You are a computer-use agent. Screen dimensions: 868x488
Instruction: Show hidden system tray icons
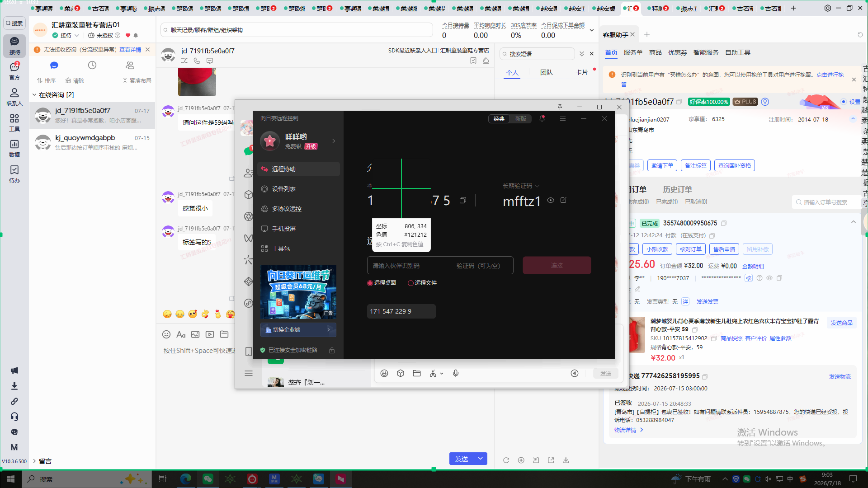[725, 479]
